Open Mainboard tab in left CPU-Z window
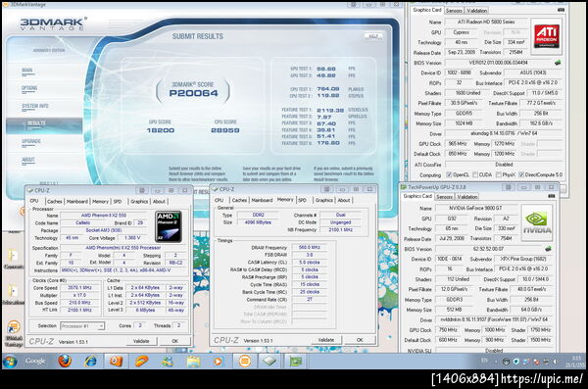The image size is (588, 389). click(76, 202)
